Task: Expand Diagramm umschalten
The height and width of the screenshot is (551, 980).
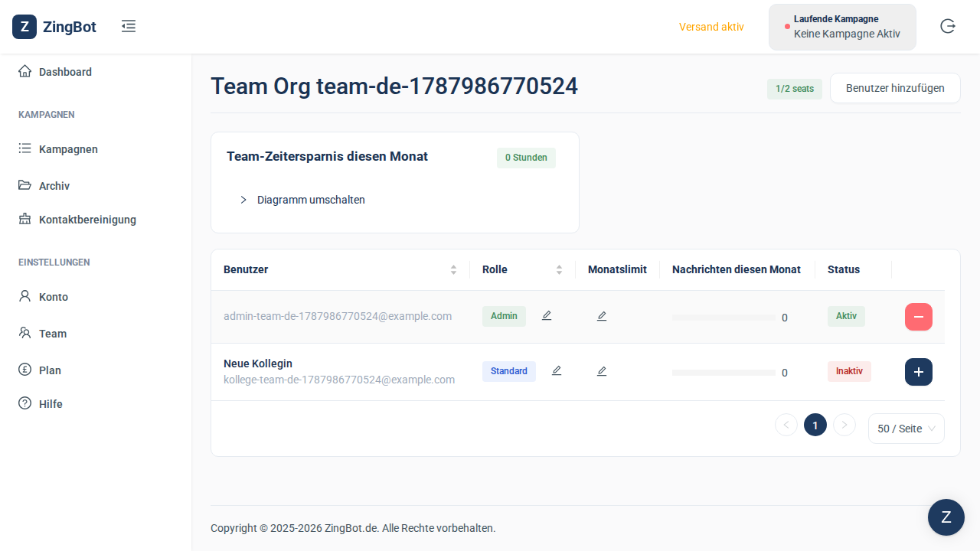Action: coord(302,200)
